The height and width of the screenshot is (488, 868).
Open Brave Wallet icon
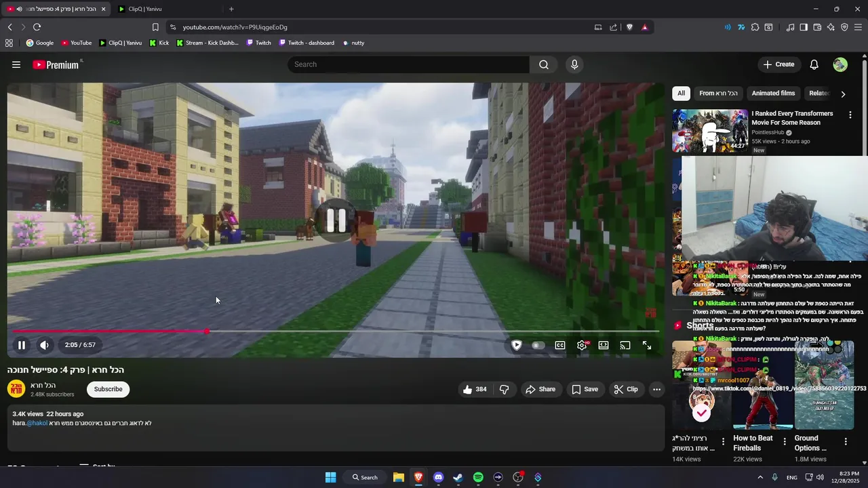pos(817,27)
